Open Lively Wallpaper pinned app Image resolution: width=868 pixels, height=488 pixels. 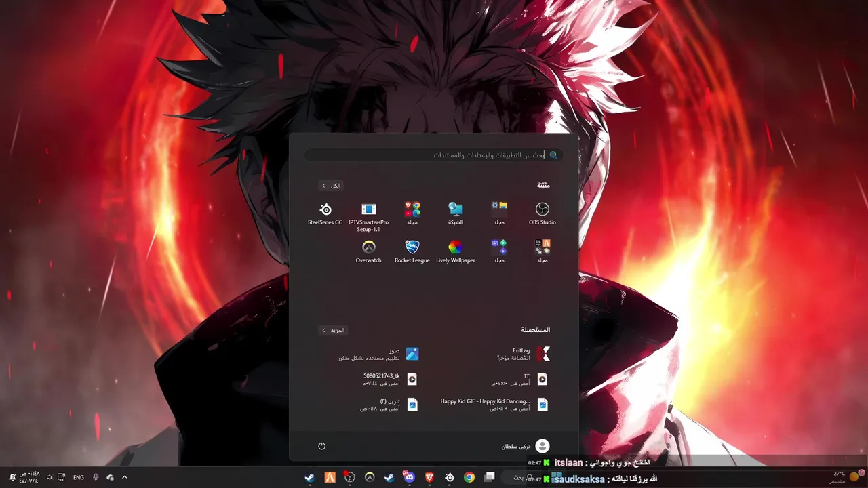tap(456, 251)
